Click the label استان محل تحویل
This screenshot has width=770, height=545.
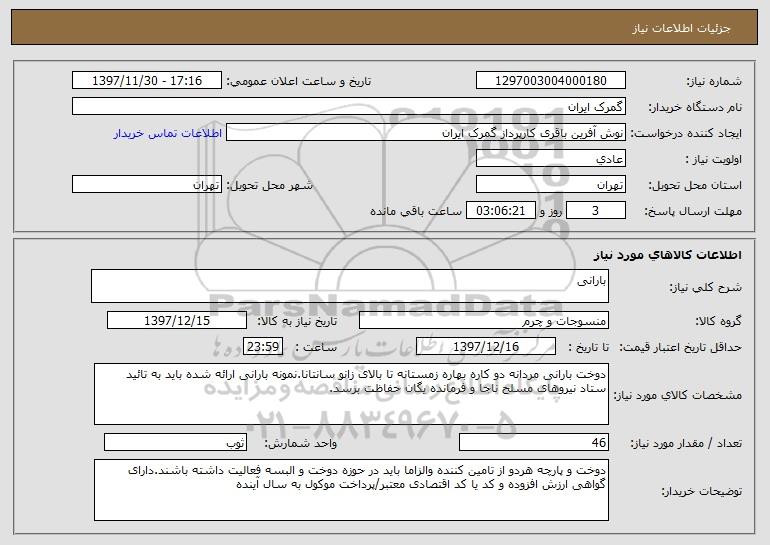(x=695, y=185)
